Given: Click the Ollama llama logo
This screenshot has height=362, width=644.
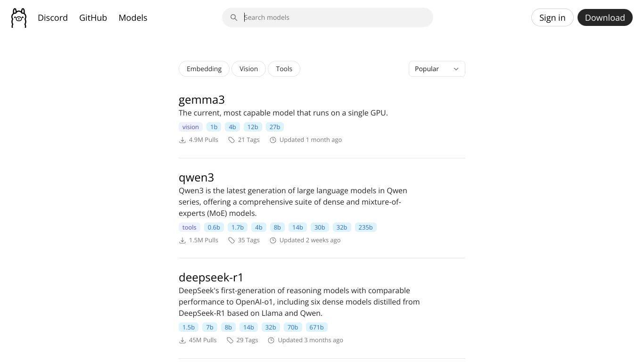Looking at the screenshot, I should [19, 18].
